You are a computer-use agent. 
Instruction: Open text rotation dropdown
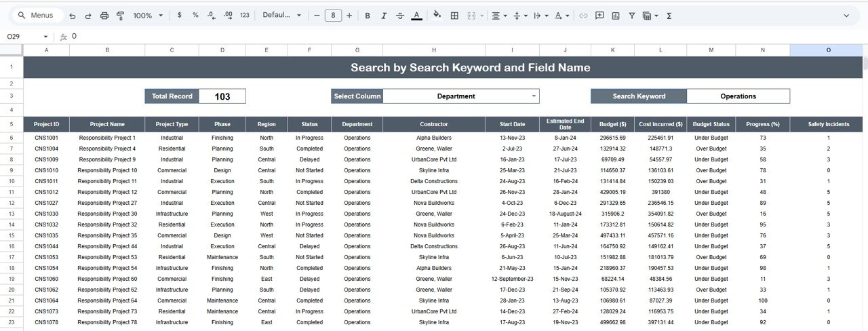[562, 15]
